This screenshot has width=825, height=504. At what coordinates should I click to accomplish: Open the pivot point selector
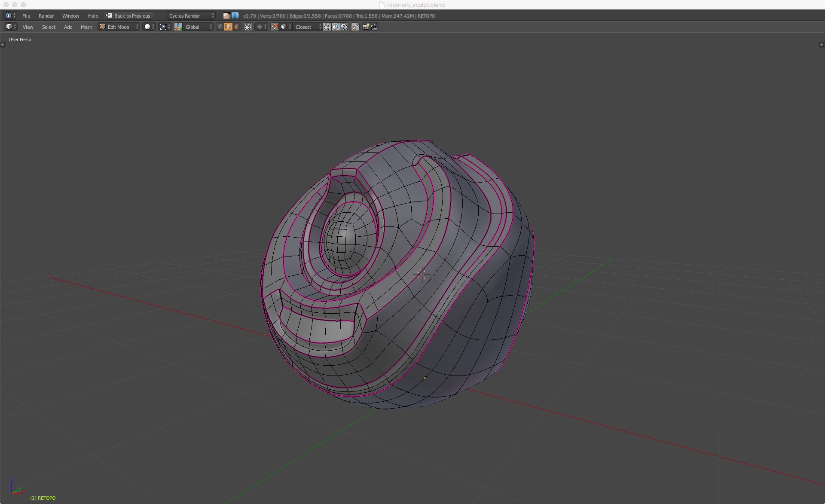(165, 27)
